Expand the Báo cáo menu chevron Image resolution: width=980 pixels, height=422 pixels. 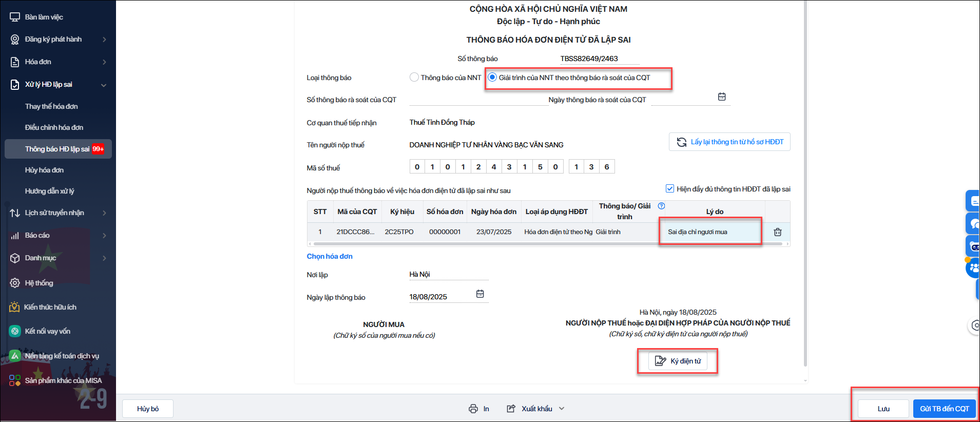(105, 236)
